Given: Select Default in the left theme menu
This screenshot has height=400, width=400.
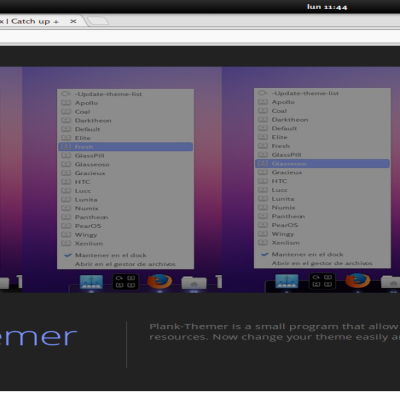Looking at the screenshot, I should point(125,129).
